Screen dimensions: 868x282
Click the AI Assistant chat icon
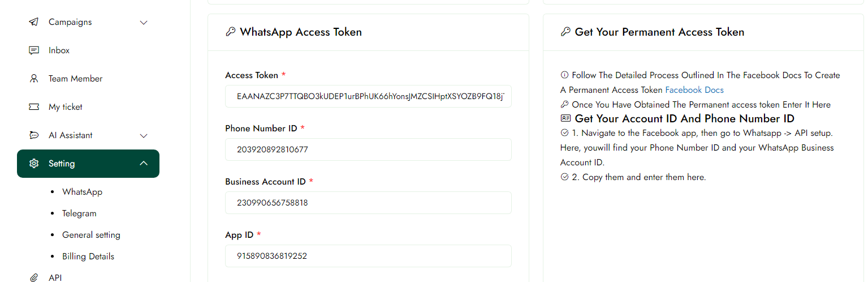(34, 135)
